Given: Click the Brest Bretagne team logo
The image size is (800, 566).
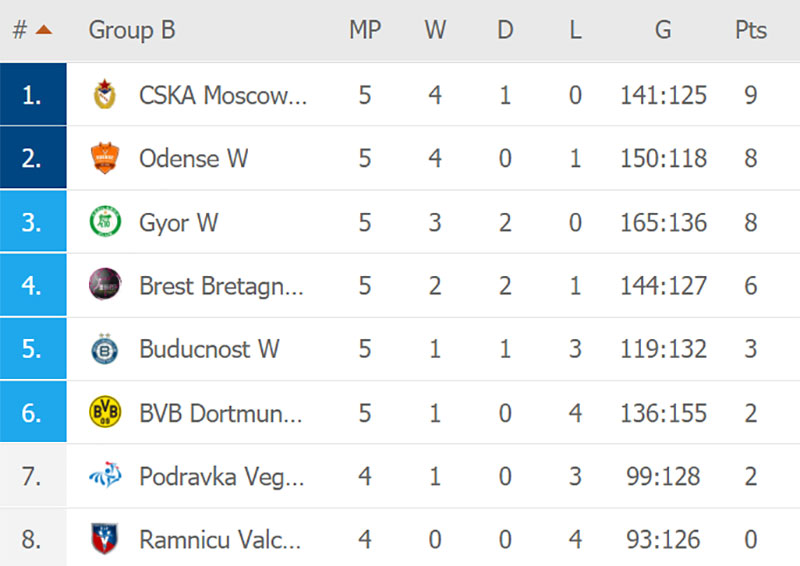Looking at the screenshot, I should pyautogui.click(x=105, y=284).
